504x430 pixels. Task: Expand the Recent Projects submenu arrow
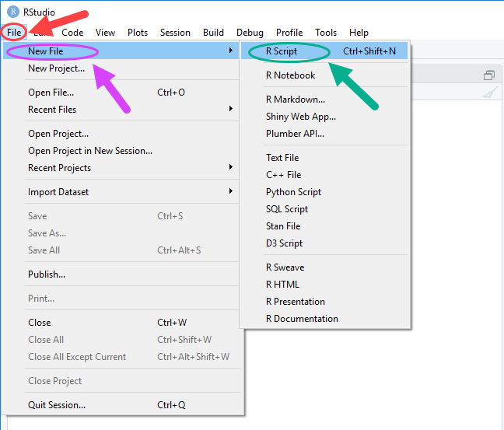(x=230, y=167)
